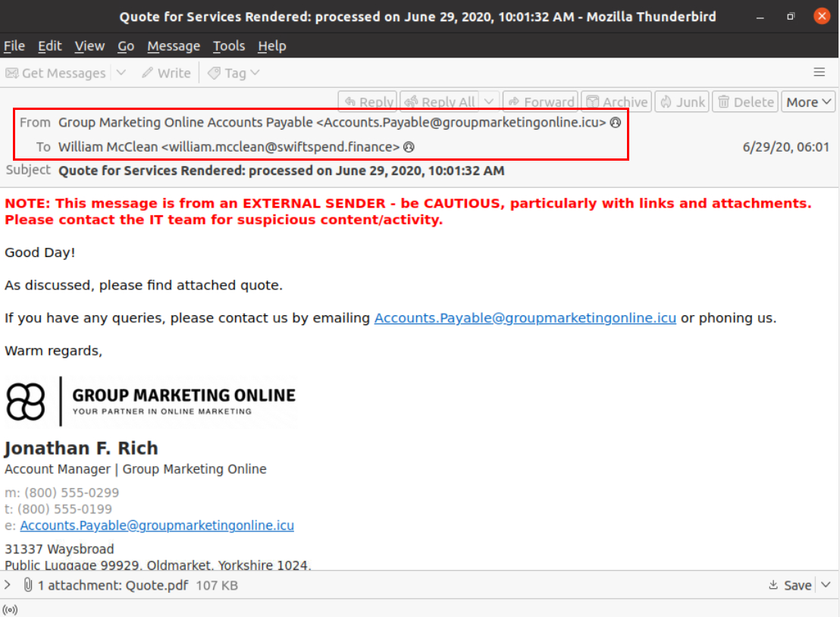Click Jonathan F. Rich name in signature
The width and height of the screenshot is (840, 617).
[x=81, y=448]
